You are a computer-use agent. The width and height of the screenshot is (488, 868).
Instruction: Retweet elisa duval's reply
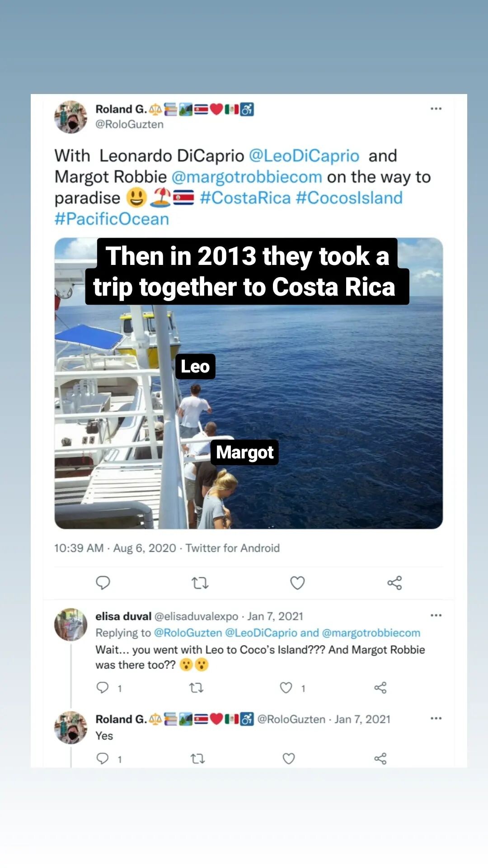(196, 688)
